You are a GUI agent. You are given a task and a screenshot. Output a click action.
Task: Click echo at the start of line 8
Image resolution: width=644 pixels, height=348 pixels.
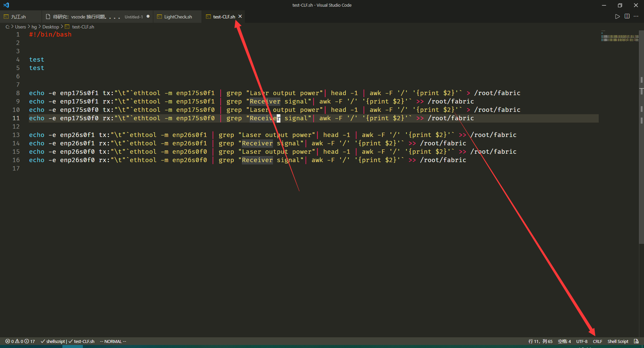(37, 93)
